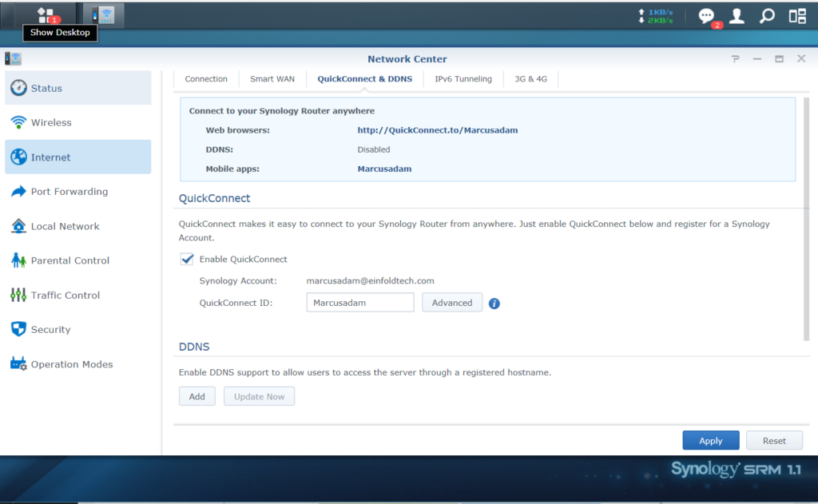
Task: Open the QuickConnect.to/Marcusadam web link
Action: pos(437,130)
